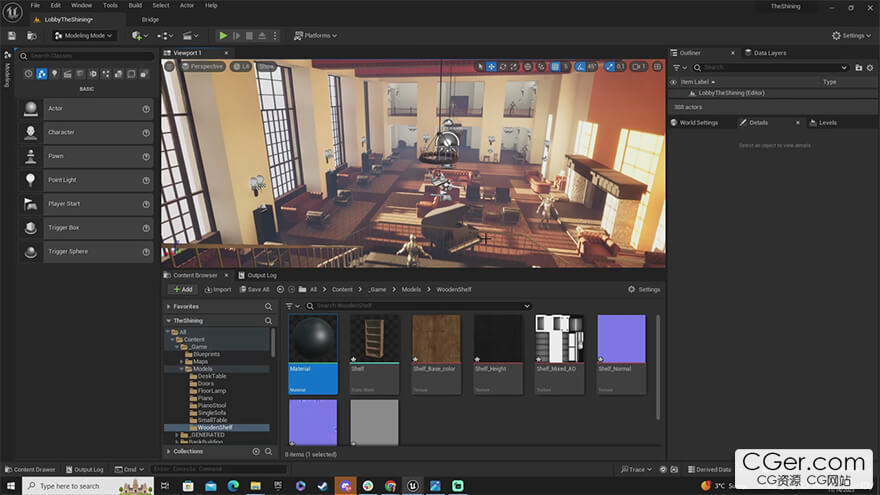Viewport: 880px width, 495px height.
Task: Open the Cinematics clapperboard dropdown
Action: 191,35
